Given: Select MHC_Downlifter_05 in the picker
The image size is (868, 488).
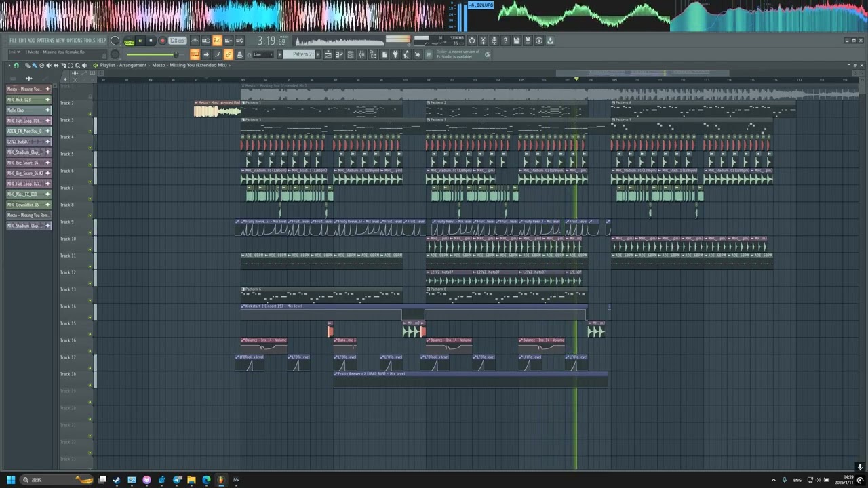Looking at the screenshot, I should point(29,205).
